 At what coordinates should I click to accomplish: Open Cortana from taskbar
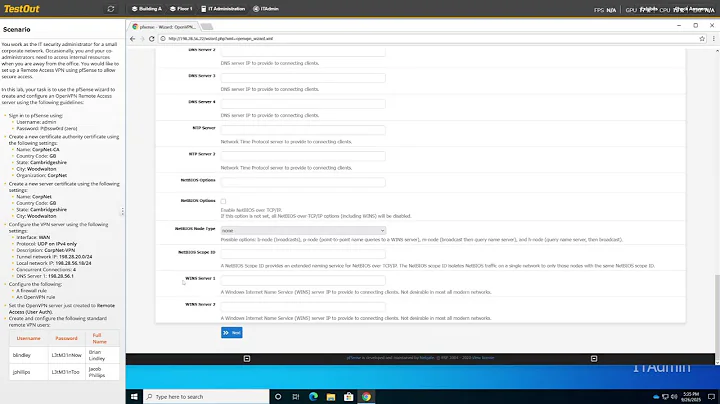[278, 397]
